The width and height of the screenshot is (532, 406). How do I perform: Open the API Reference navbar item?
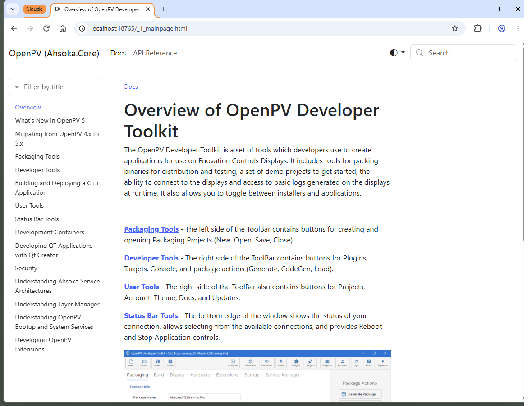tap(155, 53)
